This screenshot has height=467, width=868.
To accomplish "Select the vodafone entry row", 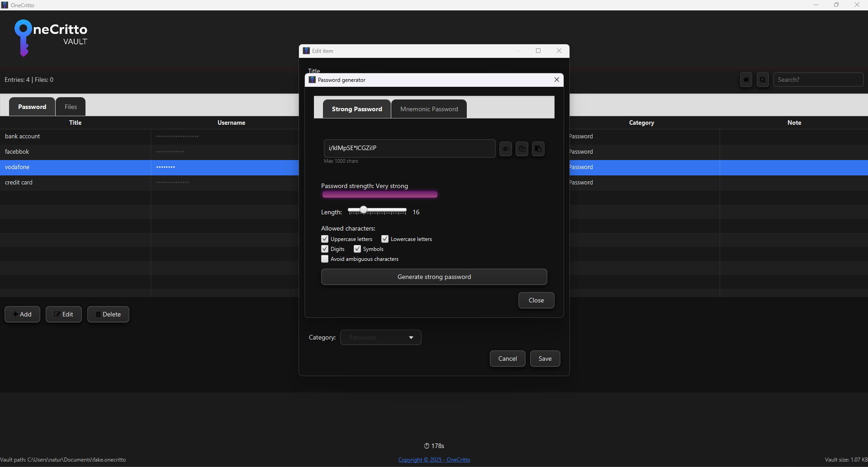I will [x=75, y=167].
